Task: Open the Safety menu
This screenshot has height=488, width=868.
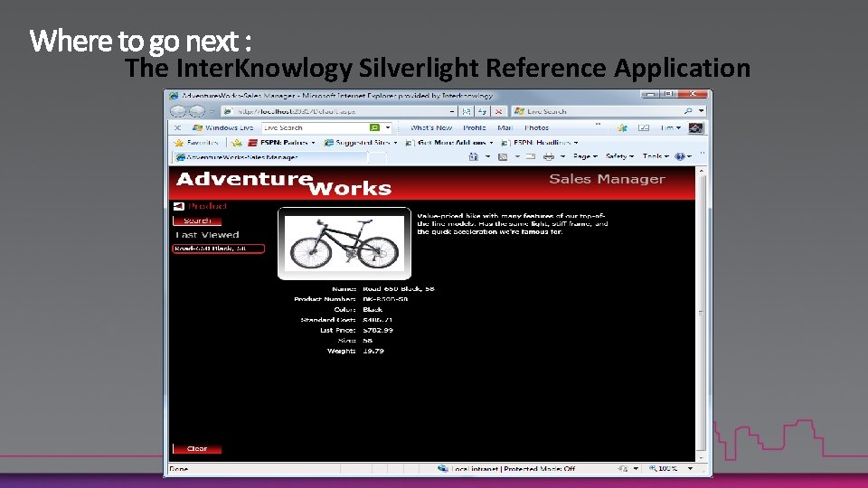Action: pyautogui.click(x=619, y=156)
